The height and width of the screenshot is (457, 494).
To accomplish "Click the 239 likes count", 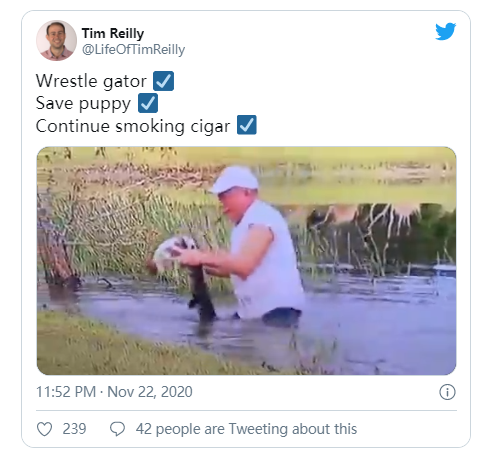I will click(x=74, y=429).
